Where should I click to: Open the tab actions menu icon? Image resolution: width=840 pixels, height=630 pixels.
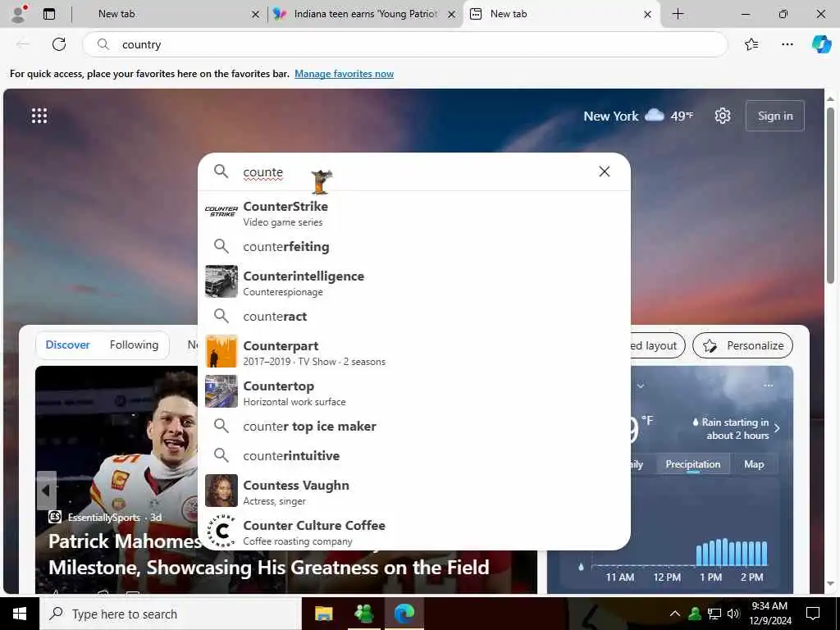(49, 14)
